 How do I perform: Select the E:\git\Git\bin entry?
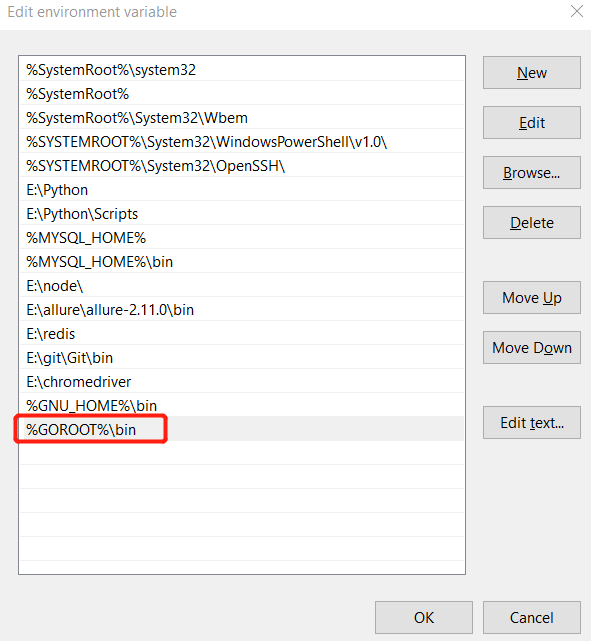[242, 358]
